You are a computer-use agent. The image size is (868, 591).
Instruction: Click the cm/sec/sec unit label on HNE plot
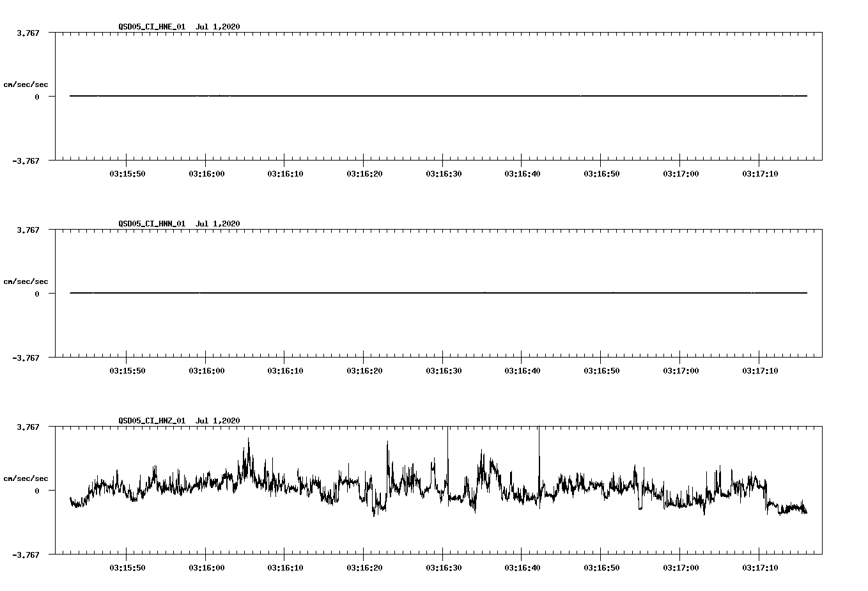point(26,84)
